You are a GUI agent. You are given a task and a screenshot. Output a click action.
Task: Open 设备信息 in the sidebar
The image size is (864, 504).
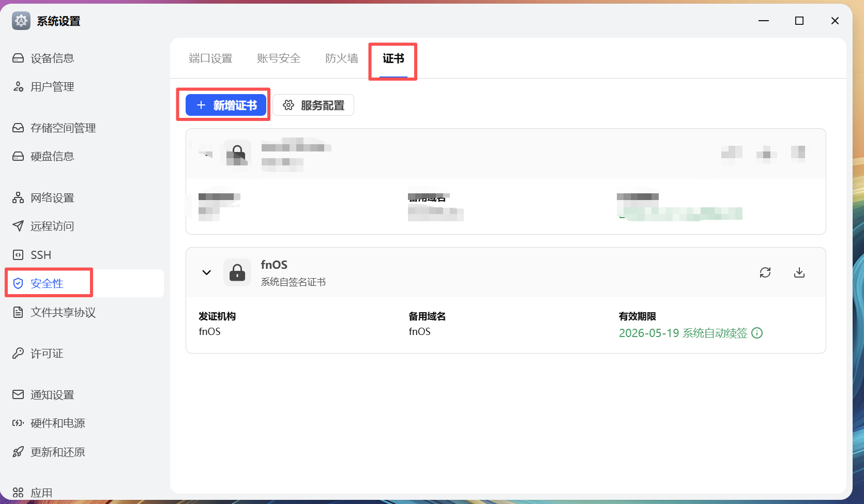[52, 58]
